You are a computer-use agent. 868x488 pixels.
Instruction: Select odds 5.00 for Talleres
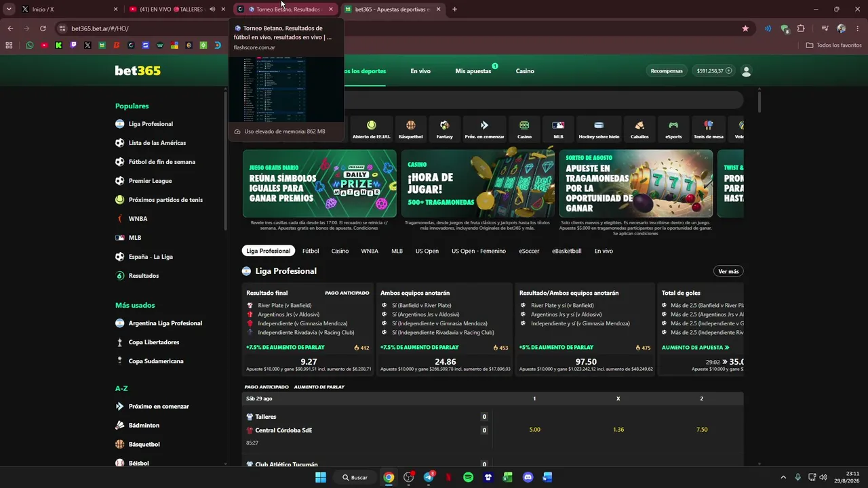534,430
